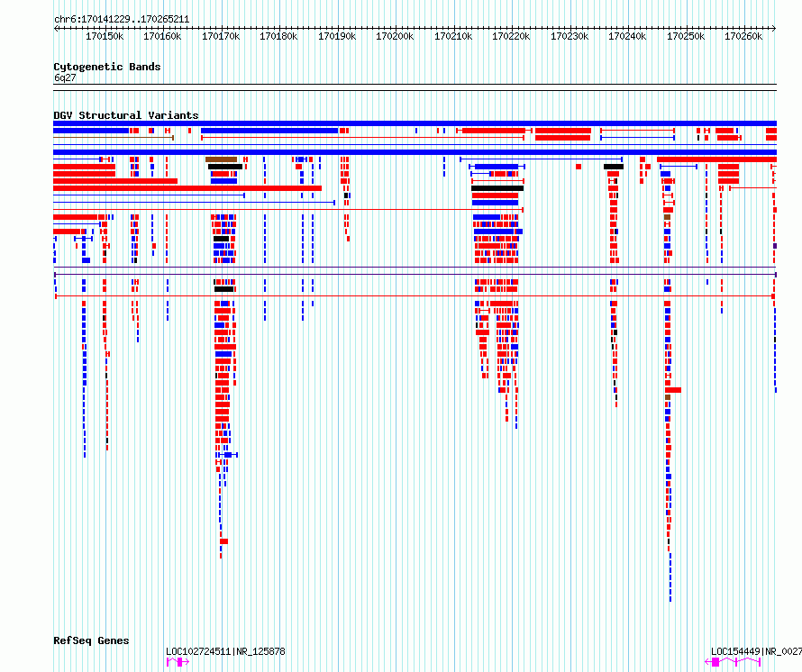Click the wide black variant bar near 170220k
The width and height of the screenshot is (802, 672).
coord(497,188)
